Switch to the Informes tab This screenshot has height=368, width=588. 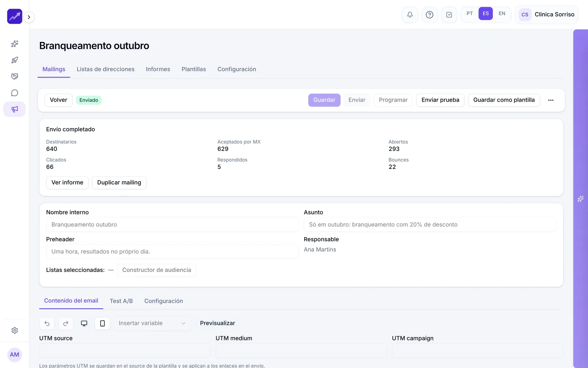(x=158, y=69)
